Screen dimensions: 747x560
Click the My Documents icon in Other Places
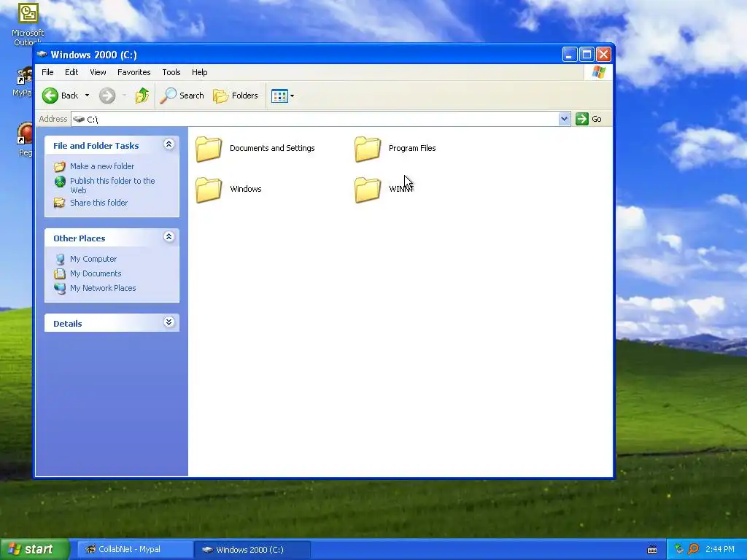pyautogui.click(x=60, y=274)
